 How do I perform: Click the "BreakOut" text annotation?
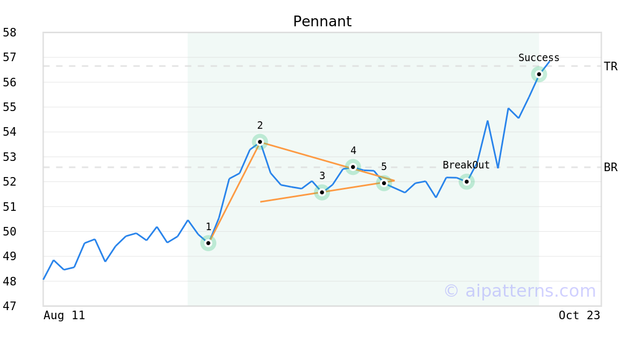tap(466, 165)
